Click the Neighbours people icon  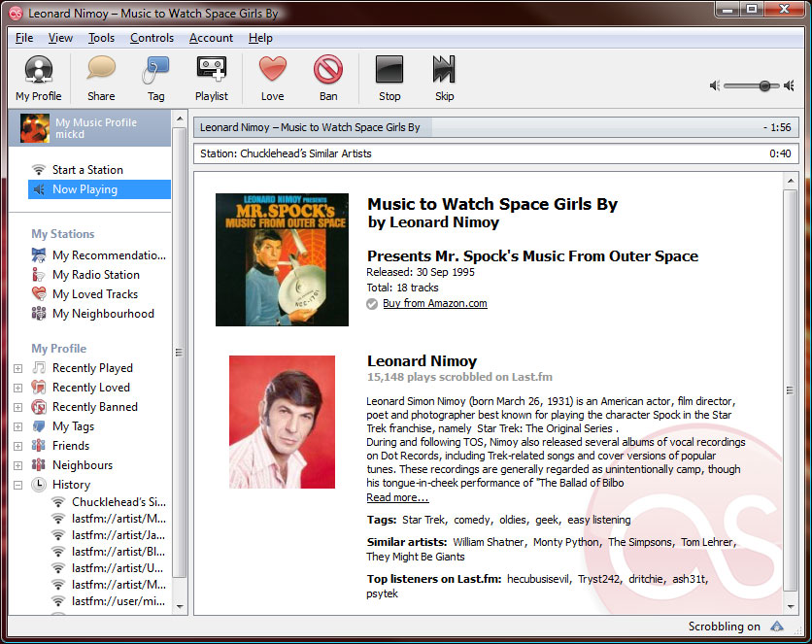click(39, 465)
